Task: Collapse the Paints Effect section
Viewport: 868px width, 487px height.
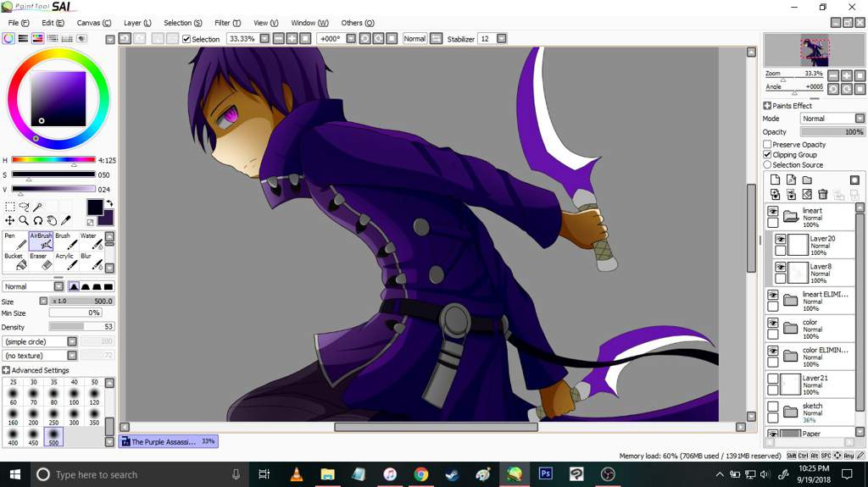Action: (x=767, y=106)
